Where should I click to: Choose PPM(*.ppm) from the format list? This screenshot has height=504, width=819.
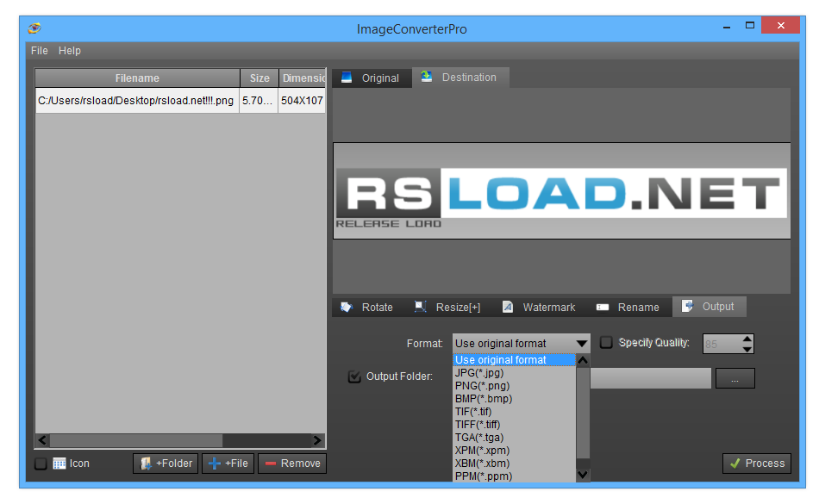(514, 476)
